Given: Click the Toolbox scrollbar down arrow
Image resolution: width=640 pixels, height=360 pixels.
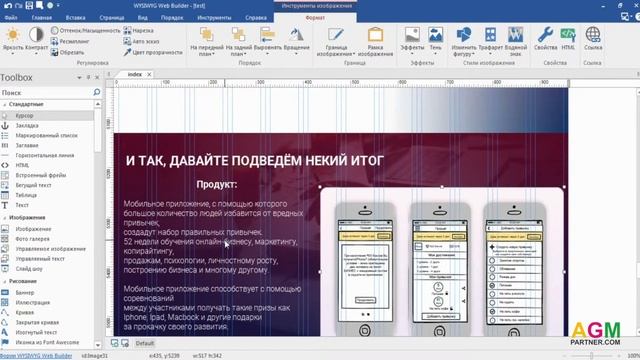Looking at the screenshot, I should point(98,345).
